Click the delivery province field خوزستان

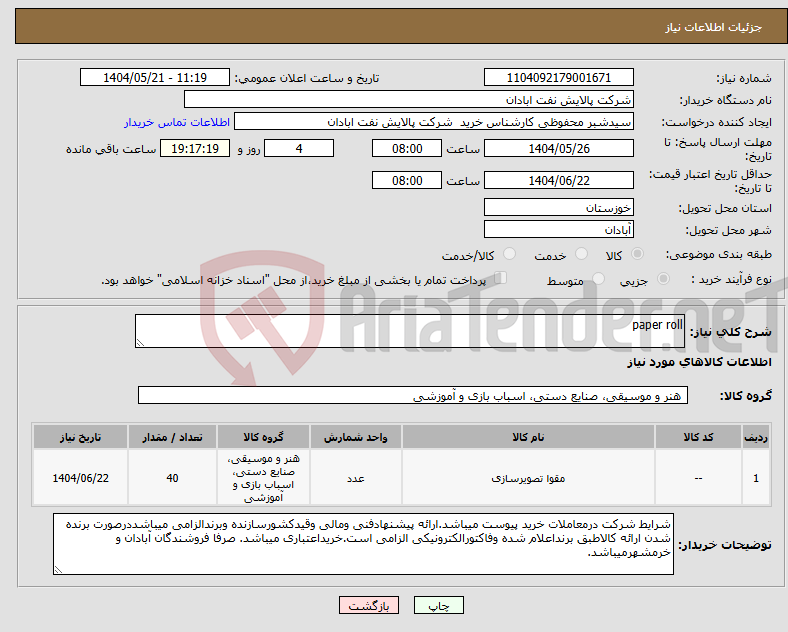pyautogui.click(x=558, y=207)
